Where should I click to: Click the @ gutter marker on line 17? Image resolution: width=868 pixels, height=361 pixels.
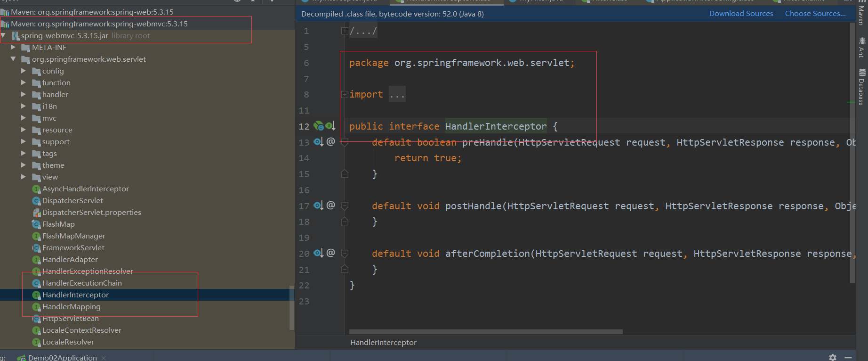(330, 205)
